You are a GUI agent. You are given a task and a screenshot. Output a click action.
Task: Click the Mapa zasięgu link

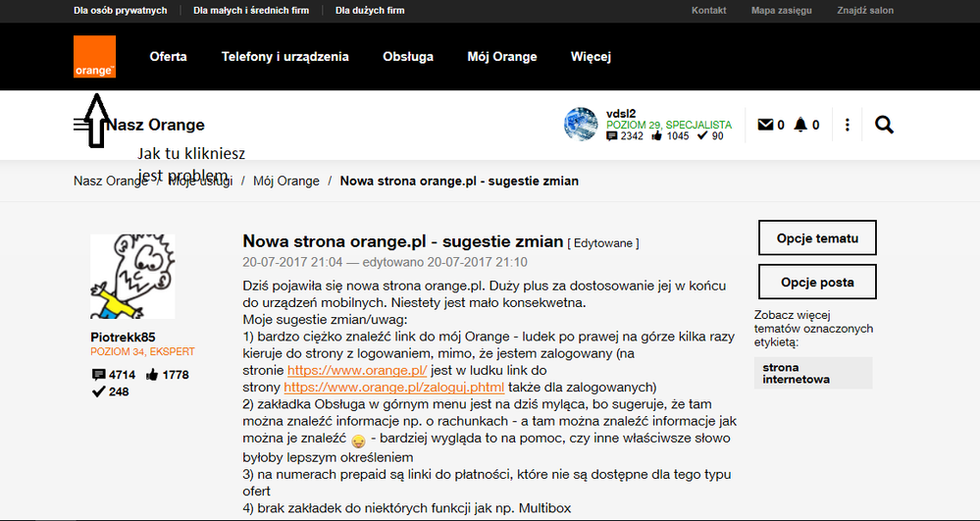[x=781, y=11]
